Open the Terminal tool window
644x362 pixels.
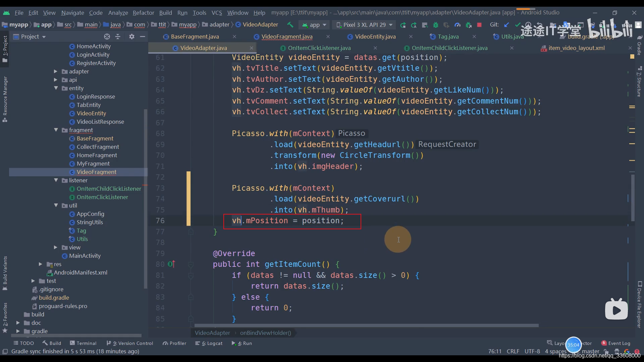click(x=83, y=343)
